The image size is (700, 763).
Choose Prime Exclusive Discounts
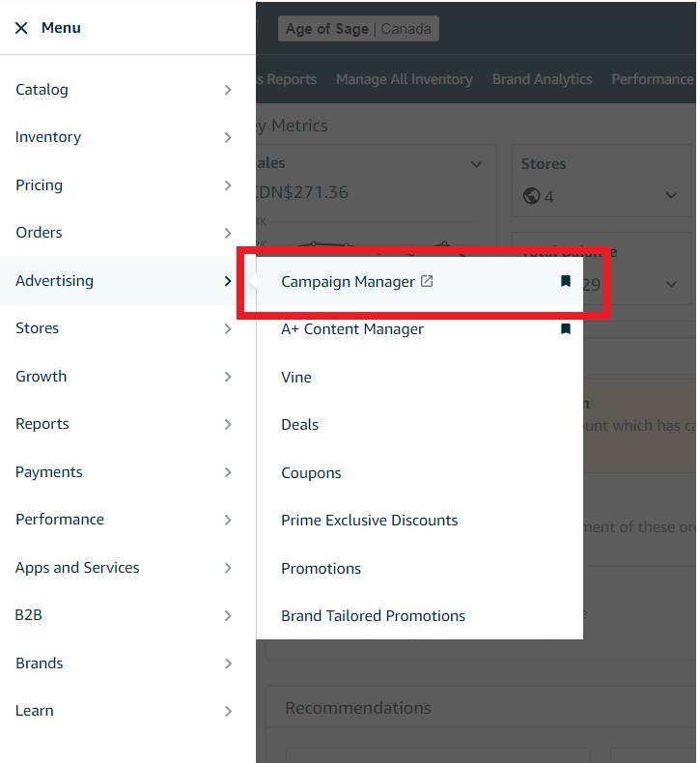tap(369, 521)
